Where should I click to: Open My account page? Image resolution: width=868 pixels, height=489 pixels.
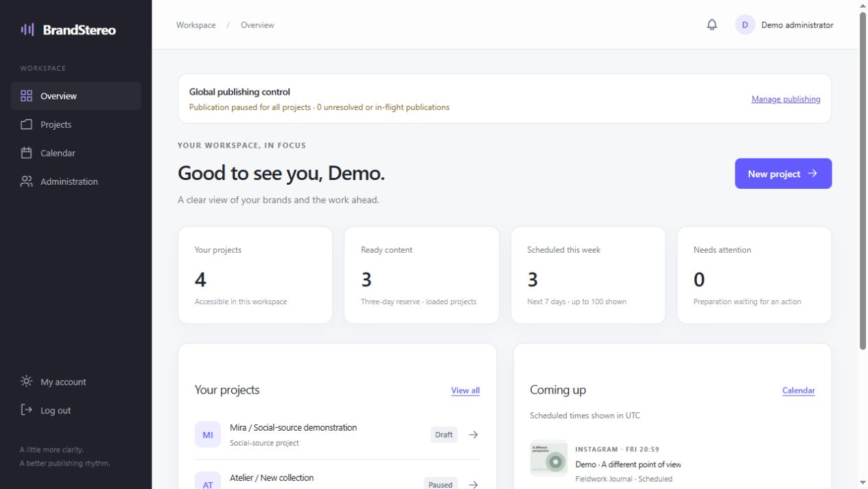coord(76,382)
